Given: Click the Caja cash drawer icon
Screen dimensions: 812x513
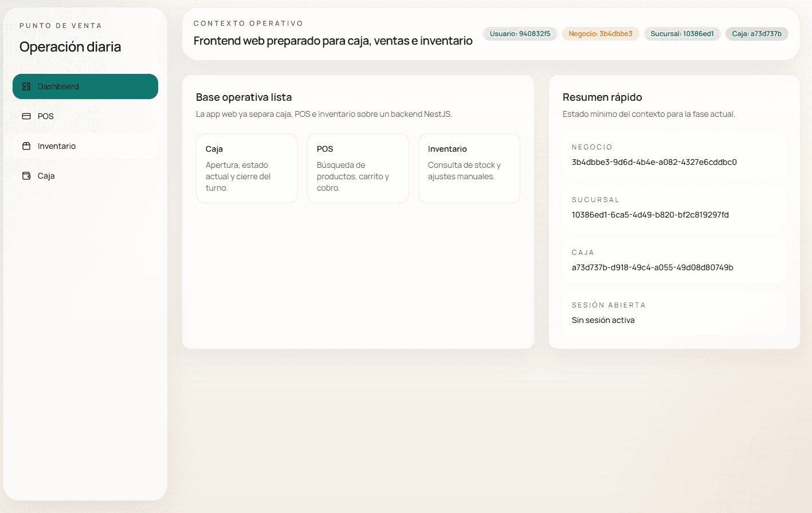Looking at the screenshot, I should click(26, 175).
